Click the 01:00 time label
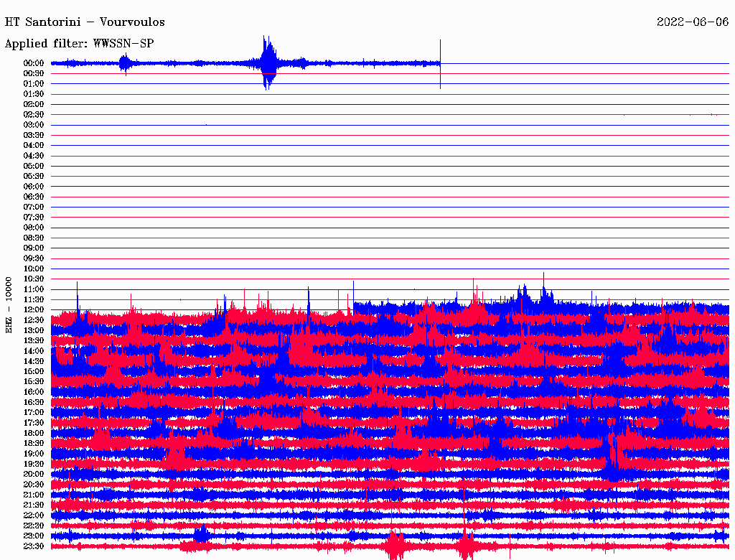 (34, 83)
